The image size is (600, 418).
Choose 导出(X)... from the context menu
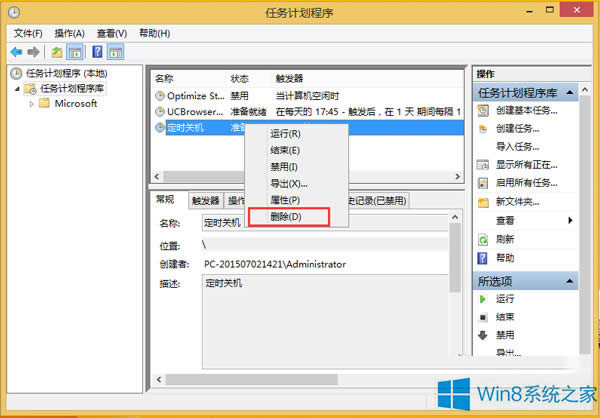[x=297, y=184]
